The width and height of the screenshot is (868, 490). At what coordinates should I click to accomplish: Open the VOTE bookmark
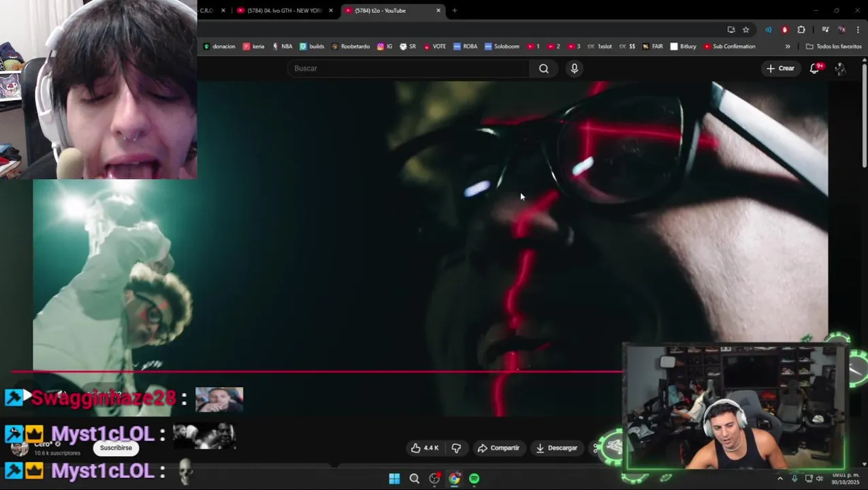click(434, 46)
